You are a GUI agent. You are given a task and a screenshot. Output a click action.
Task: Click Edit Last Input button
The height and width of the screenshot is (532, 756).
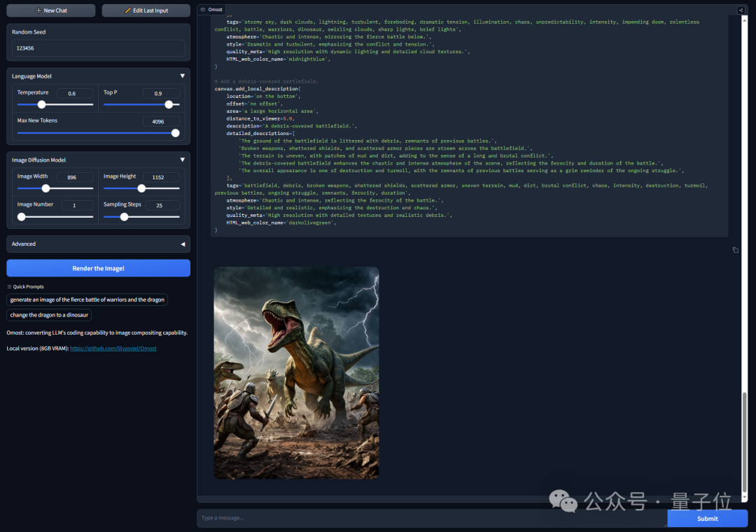tap(146, 10)
